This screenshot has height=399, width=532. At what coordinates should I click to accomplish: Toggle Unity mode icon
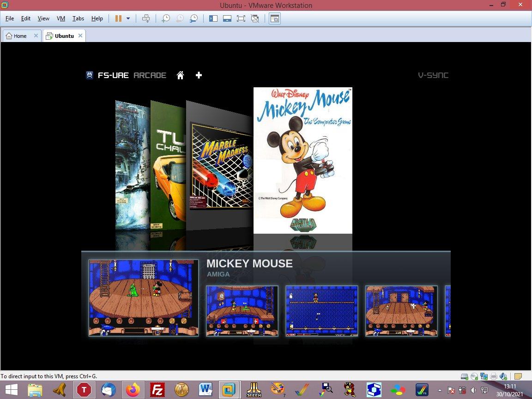255,18
